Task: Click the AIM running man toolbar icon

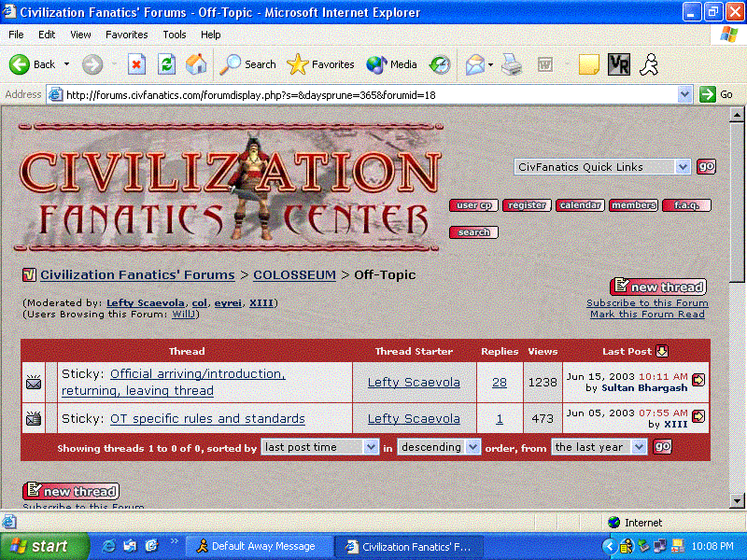Action: coord(649,64)
